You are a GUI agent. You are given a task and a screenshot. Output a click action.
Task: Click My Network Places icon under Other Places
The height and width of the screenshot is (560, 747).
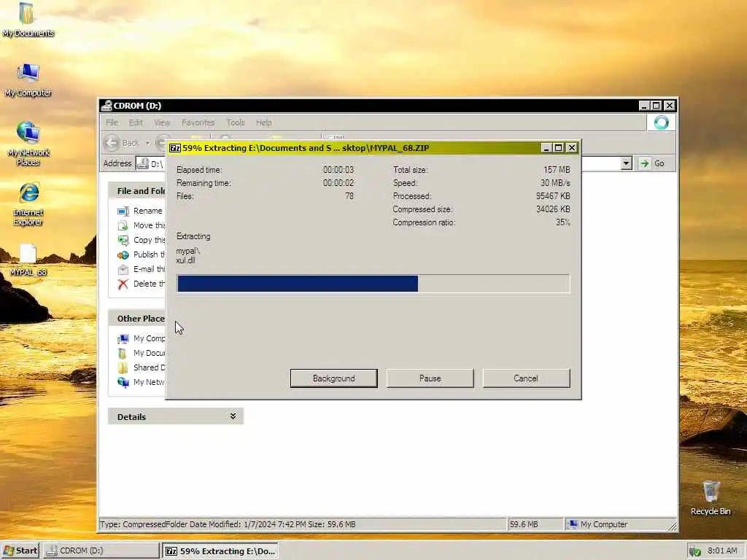pyautogui.click(x=123, y=382)
